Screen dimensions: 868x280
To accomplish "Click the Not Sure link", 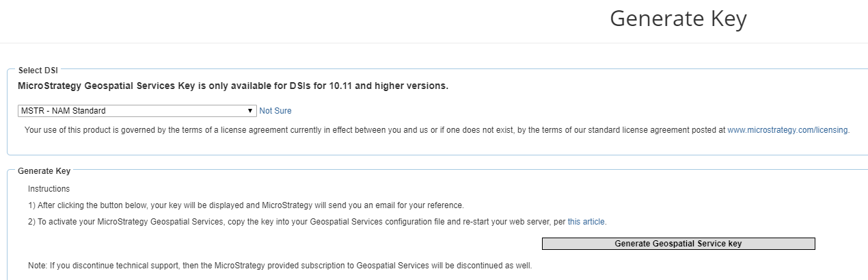I will click(275, 111).
